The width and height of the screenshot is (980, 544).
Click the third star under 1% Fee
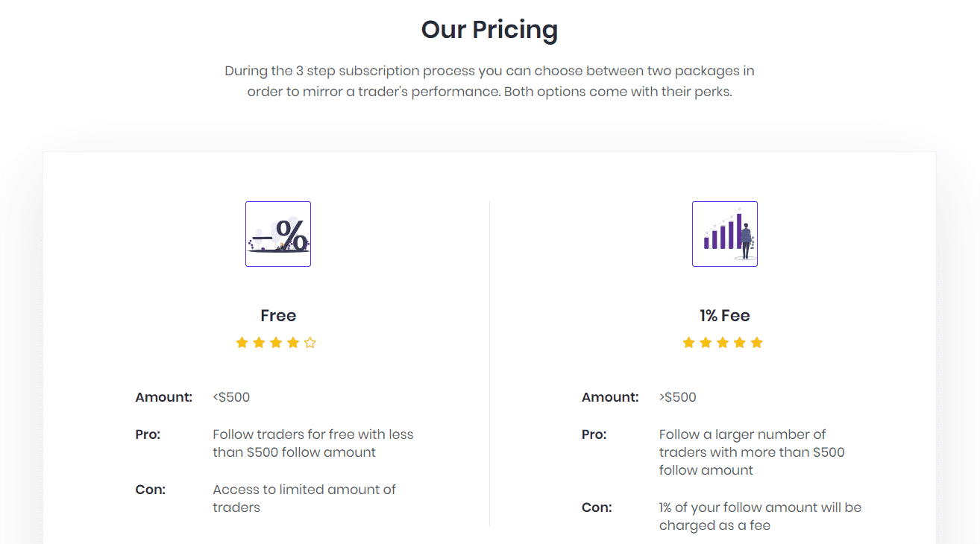[x=723, y=343]
